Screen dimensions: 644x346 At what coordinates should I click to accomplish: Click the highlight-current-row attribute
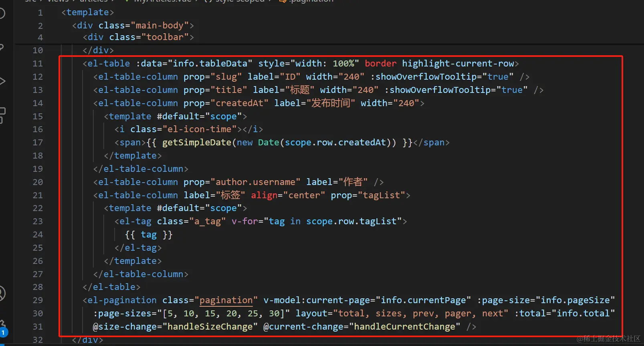coord(458,63)
